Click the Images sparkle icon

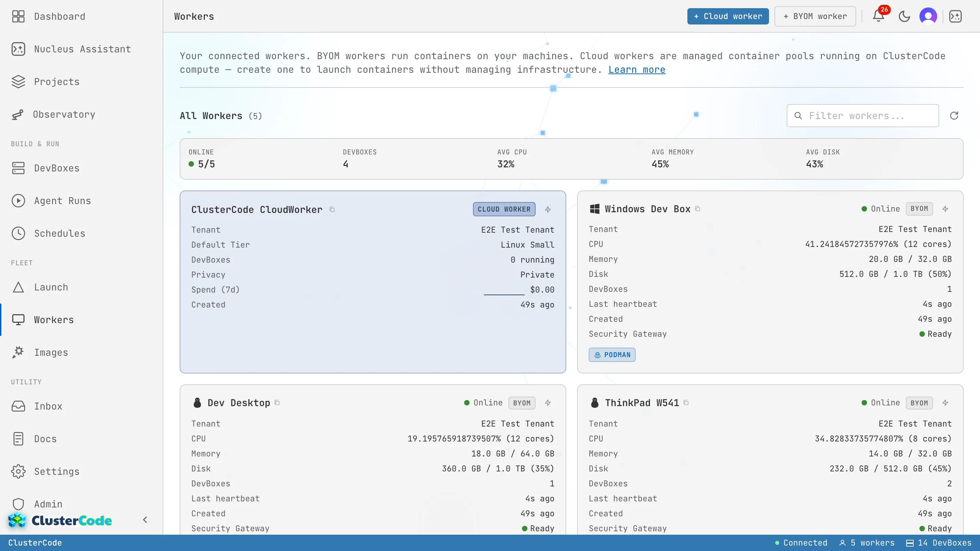(18, 352)
